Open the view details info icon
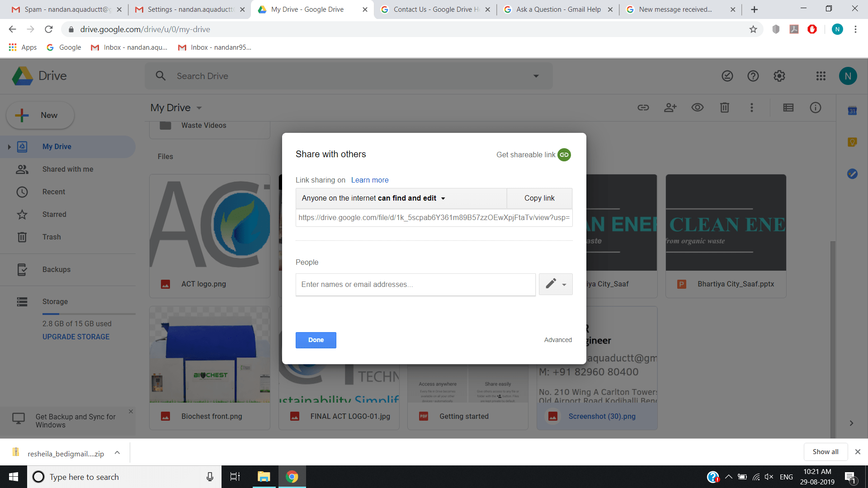 coord(815,108)
